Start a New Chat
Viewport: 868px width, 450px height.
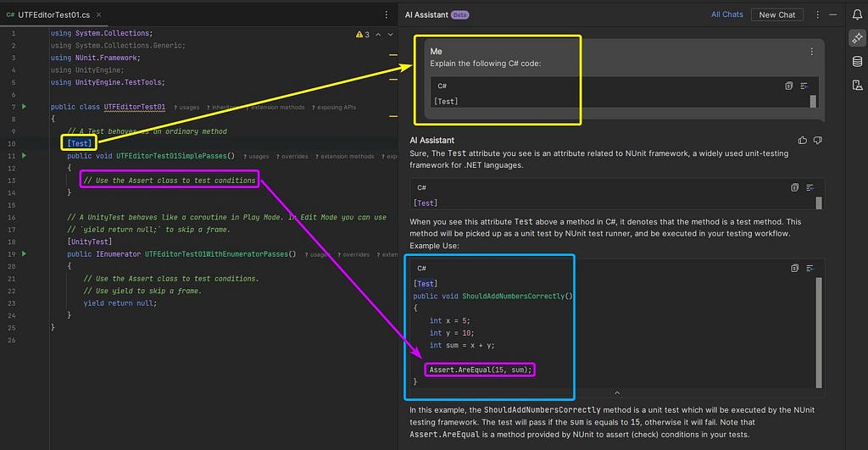point(776,15)
